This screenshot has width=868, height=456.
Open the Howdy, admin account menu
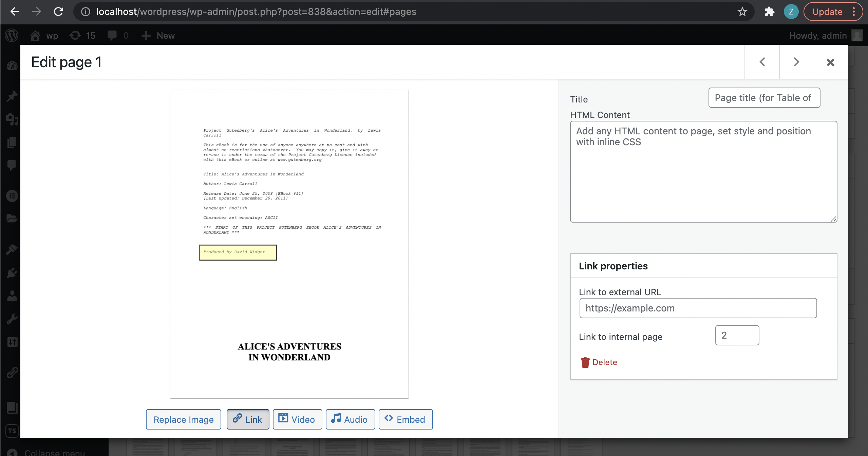(x=817, y=35)
